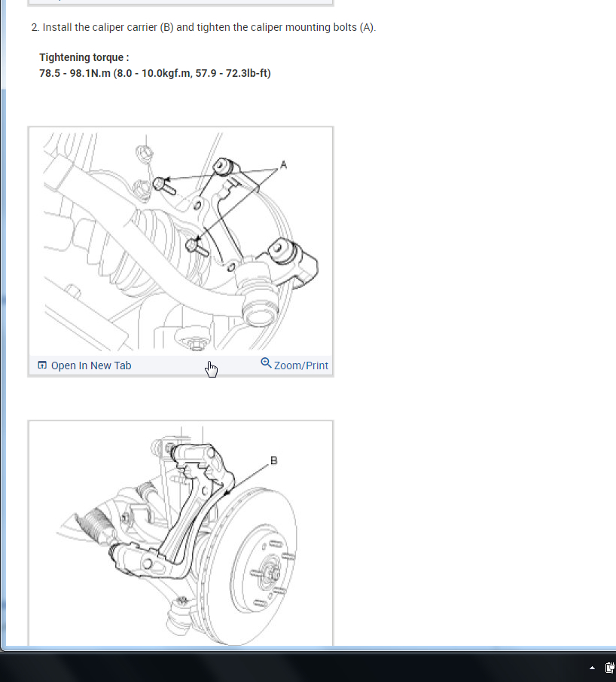Click the Open In New Tab icon
The height and width of the screenshot is (682, 616).
point(42,365)
